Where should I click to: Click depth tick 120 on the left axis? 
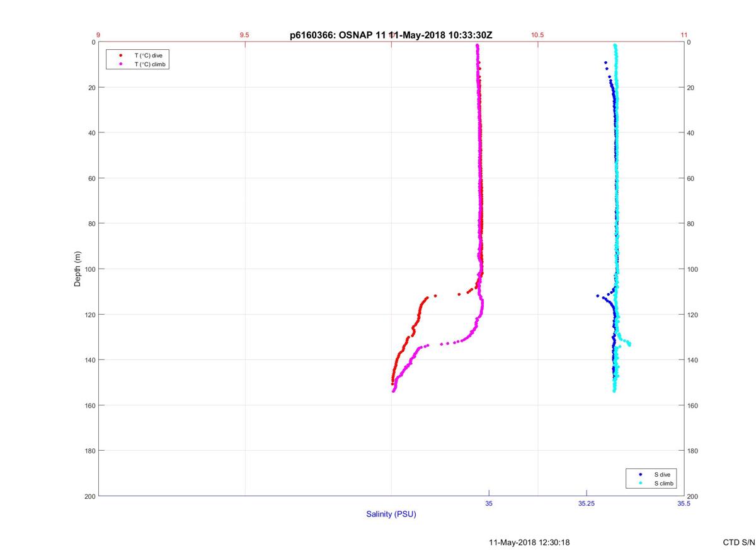(x=89, y=315)
